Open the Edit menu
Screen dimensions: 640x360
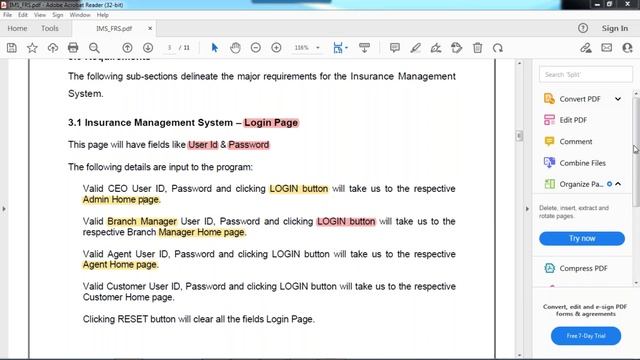23,15
